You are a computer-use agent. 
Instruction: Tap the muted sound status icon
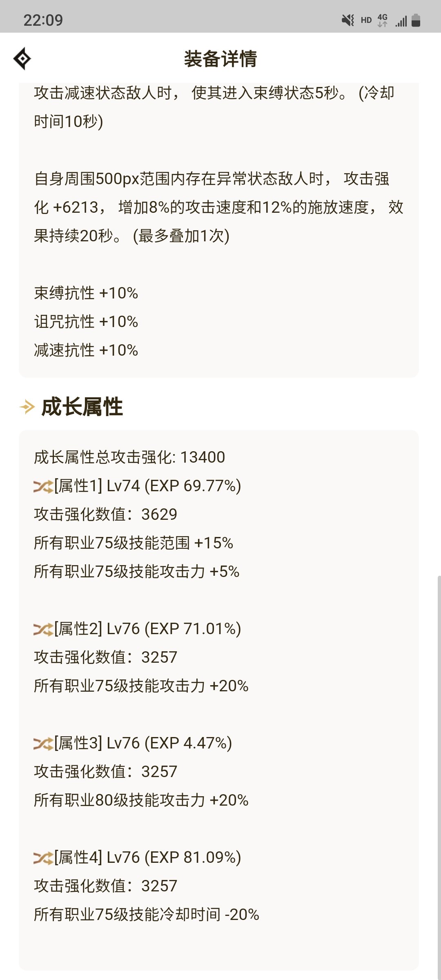click(x=348, y=20)
